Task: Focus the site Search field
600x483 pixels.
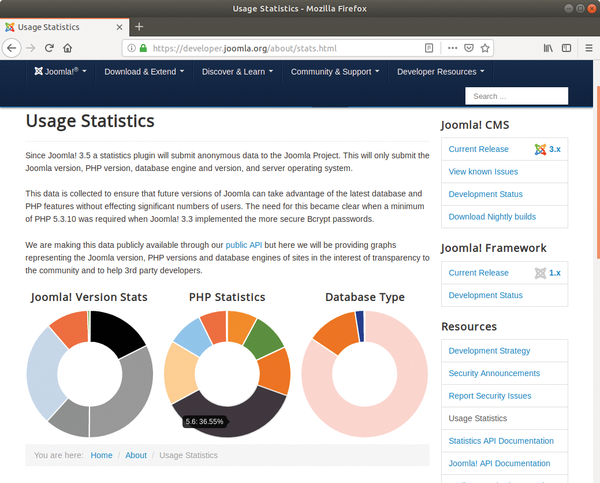Action: point(517,96)
